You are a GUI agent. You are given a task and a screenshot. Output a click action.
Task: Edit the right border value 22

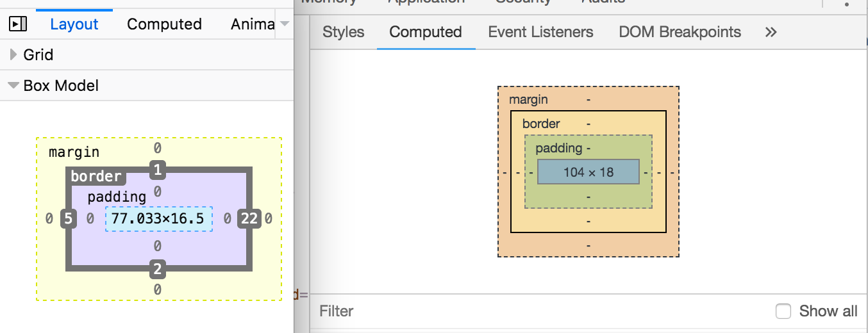(x=249, y=219)
